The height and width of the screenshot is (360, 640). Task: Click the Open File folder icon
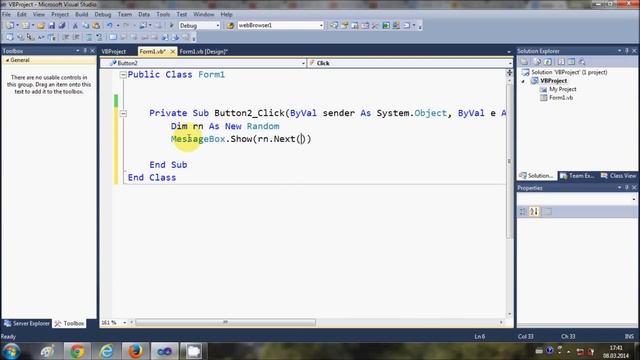(x=41, y=25)
